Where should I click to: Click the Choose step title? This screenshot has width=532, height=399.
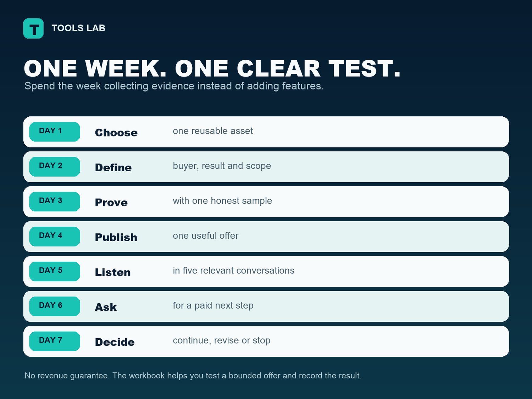tap(116, 133)
